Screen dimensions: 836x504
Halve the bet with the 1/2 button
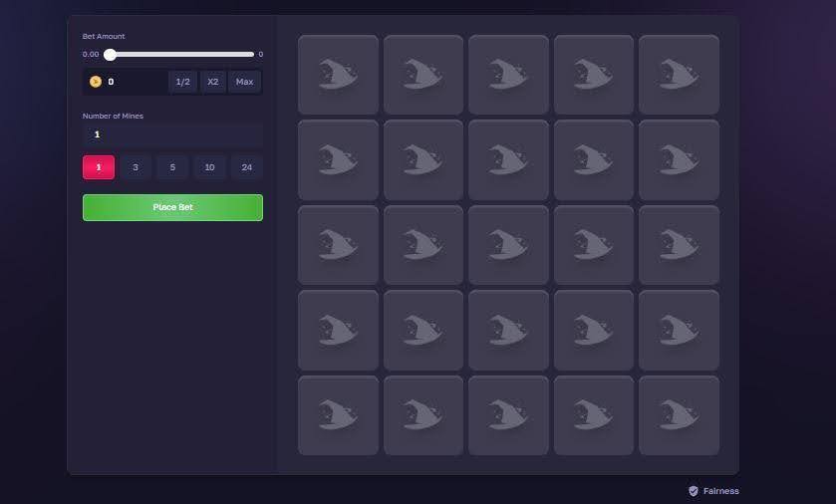pyautogui.click(x=182, y=82)
